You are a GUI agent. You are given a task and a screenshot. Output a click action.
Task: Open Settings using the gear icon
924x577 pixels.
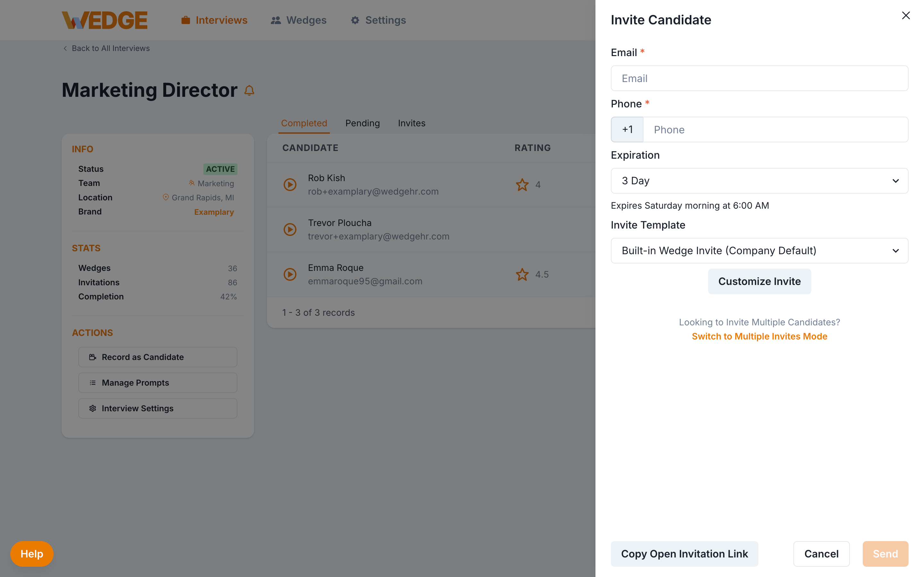[x=355, y=20]
